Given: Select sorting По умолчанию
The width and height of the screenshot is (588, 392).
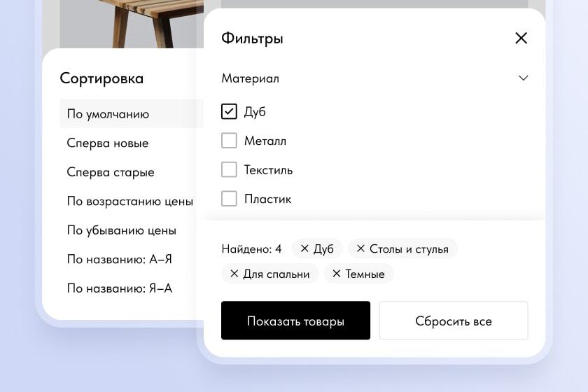Looking at the screenshot, I should tap(132, 113).
